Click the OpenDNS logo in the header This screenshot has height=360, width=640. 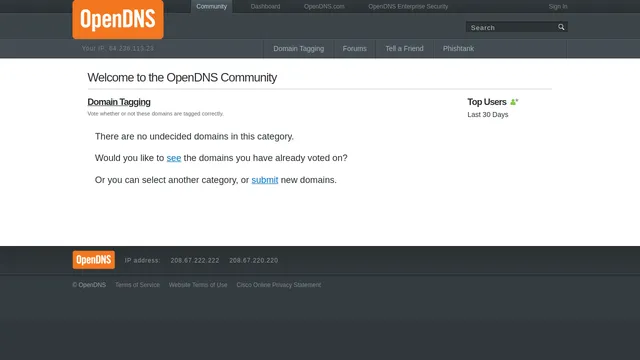click(118, 19)
